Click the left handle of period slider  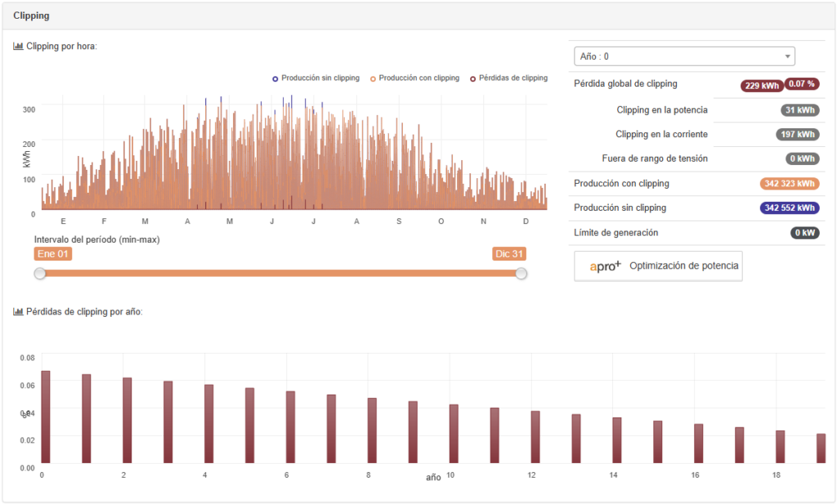(40, 274)
